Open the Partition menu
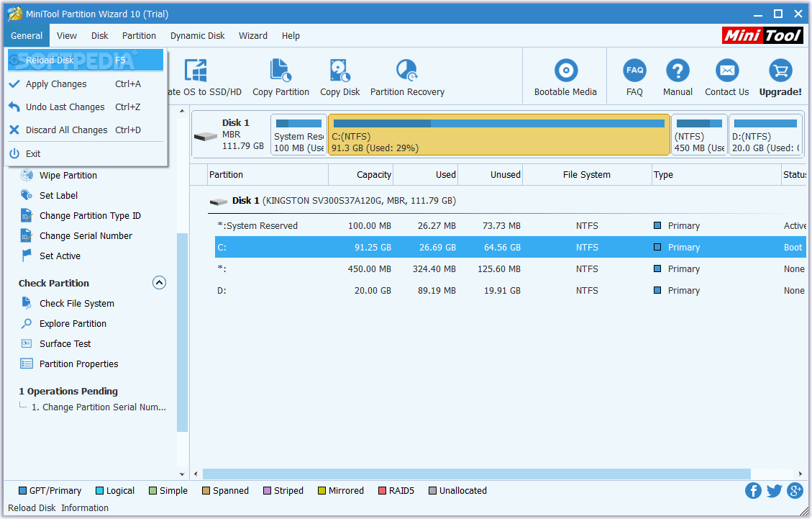 (x=139, y=36)
